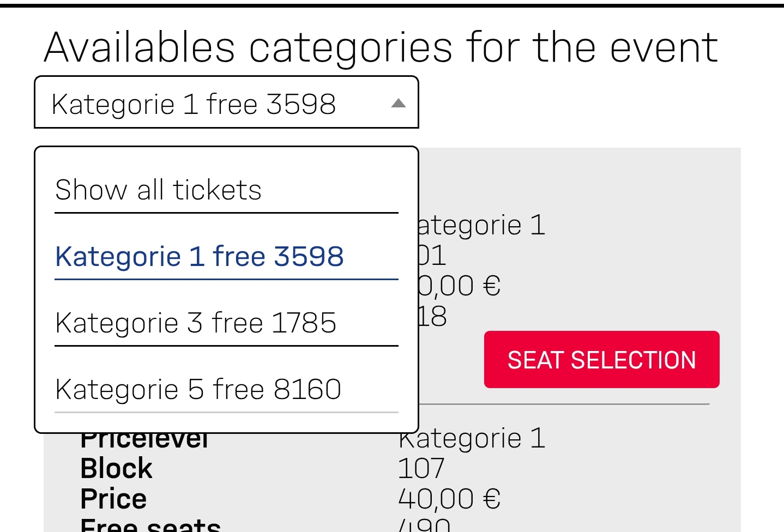Click the first ticket's free seats value 18
The height and width of the screenshot is (532, 784).
click(x=433, y=317)
